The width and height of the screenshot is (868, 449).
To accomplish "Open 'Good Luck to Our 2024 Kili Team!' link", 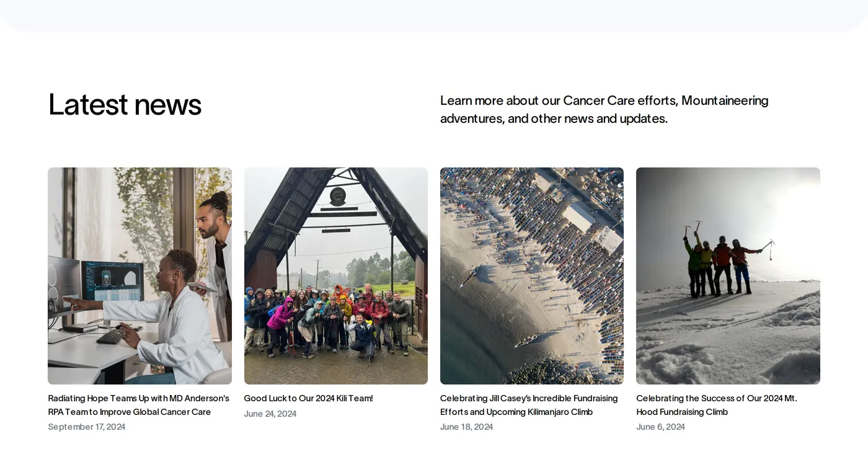I will point(308,398).
